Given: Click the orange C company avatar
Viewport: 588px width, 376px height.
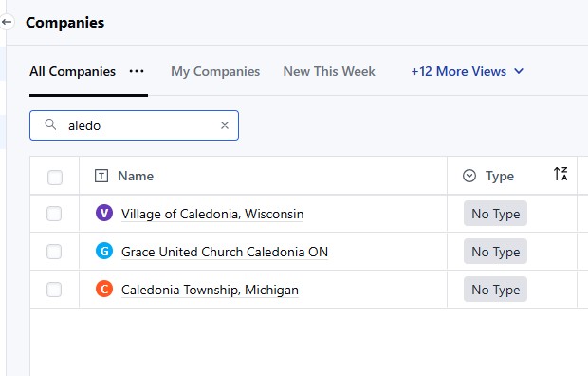Looking at the screenshot, I should [x=104, y=290].
